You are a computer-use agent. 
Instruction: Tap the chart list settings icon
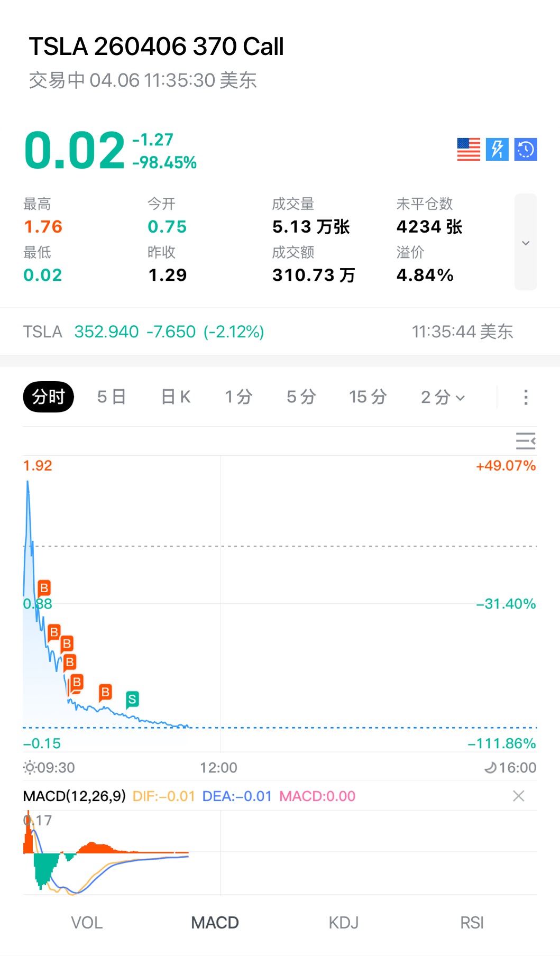coord(526,440)
